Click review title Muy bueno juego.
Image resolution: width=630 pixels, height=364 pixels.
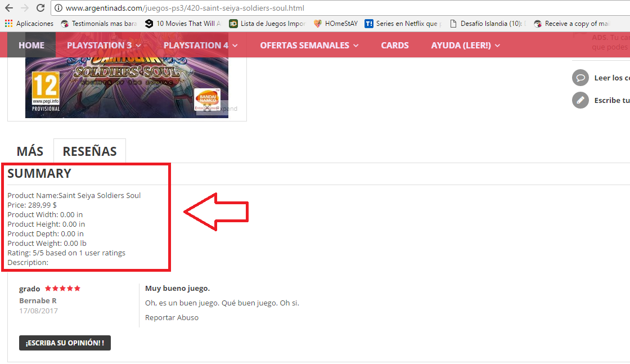[177, 289]
